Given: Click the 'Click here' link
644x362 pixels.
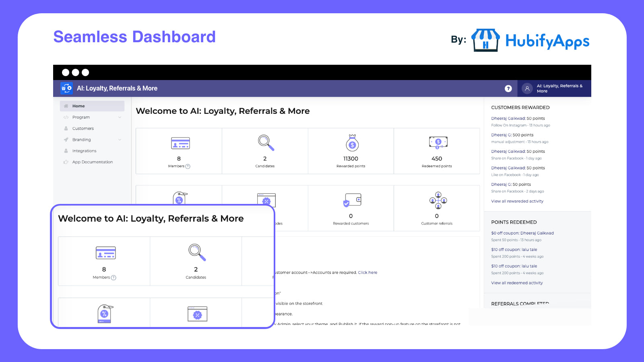Looking at the screenshot, I should click(367, 272).
